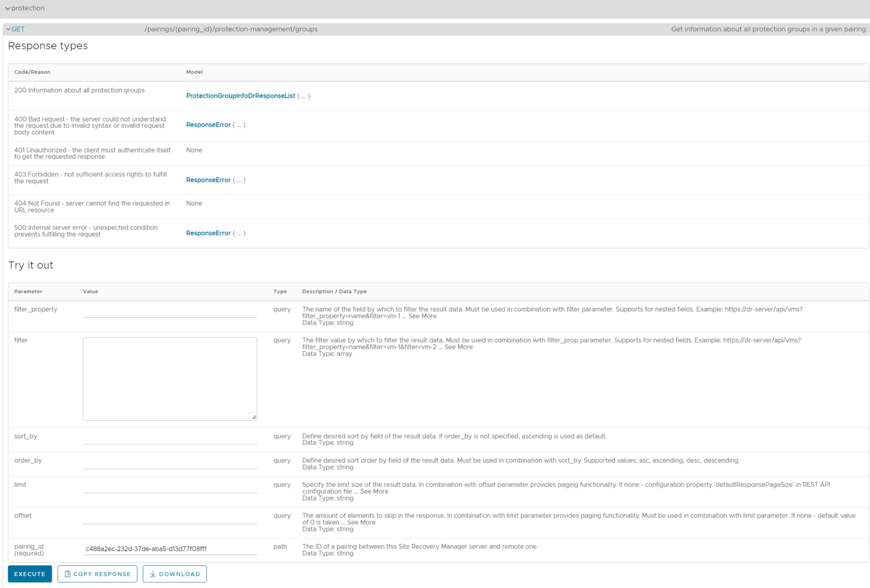The height and width of the screenshot is (588, 870).
Task: Expand ResponseError model for 400 Bad request
Action: [208, 124]
